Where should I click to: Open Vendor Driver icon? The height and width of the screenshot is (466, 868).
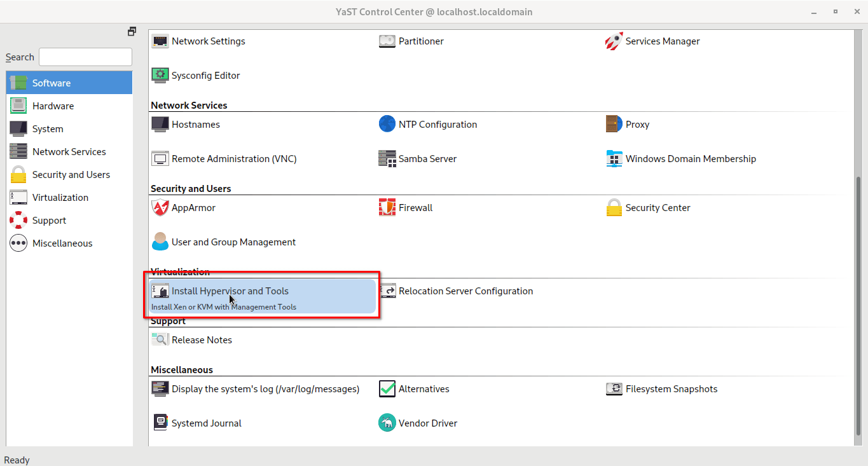click(x=387, y=423)
